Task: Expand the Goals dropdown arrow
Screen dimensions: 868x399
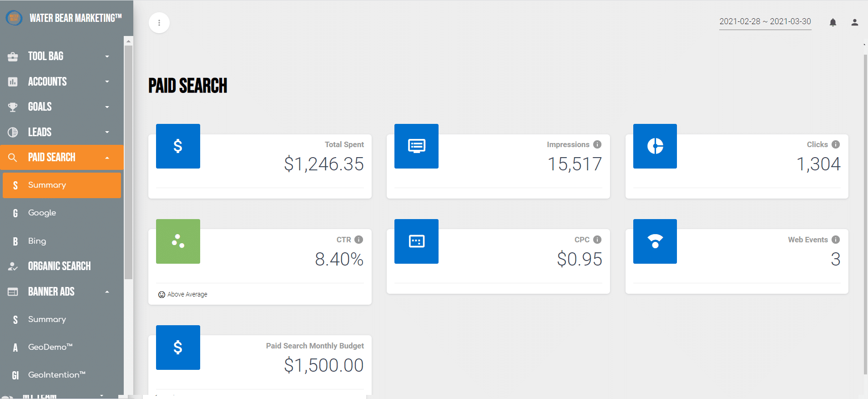Action: 107,107
